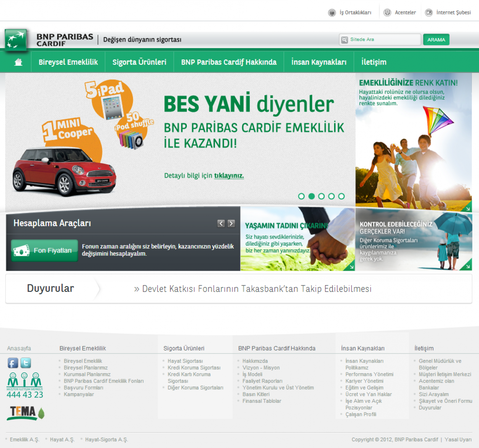The image size is (479, 448).
Task: Open the Sigorta Ürünleri menu
Action: (139, 62)
